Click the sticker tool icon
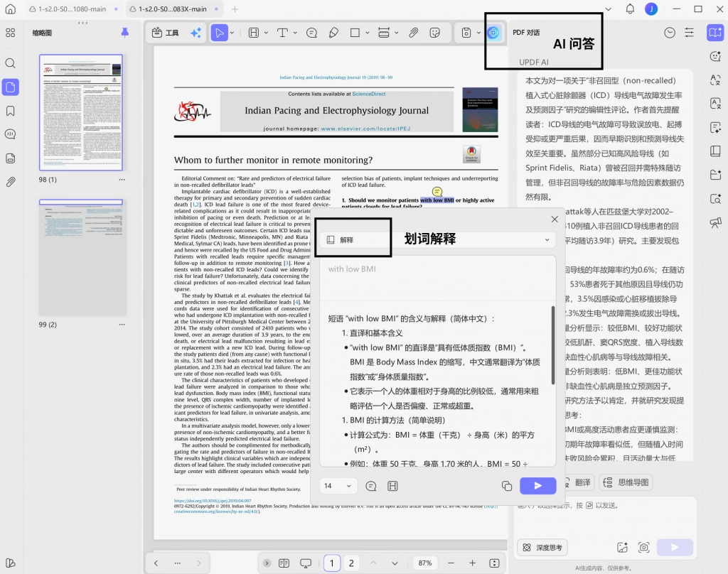 pos(434,33)
